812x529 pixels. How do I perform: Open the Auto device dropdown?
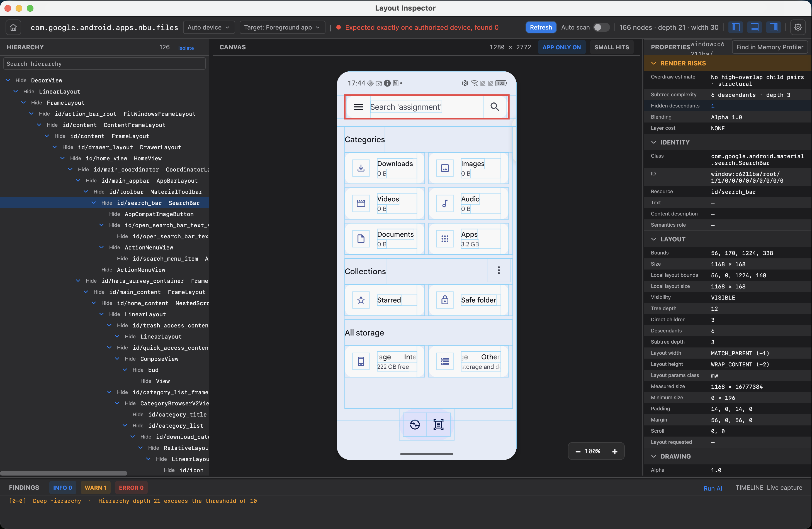pyautogui.click(x=209, y=27)
